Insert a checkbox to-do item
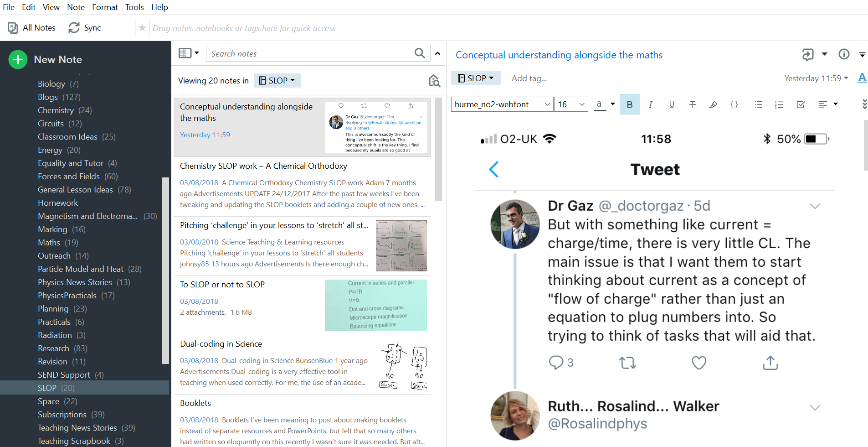 801,104
